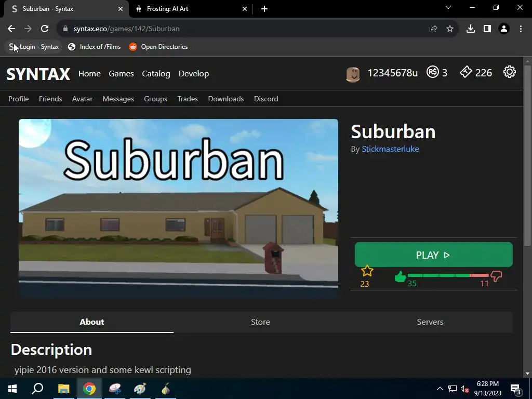Open Games in Syntax navbar
532x399 pixels.
coord(121,74)
